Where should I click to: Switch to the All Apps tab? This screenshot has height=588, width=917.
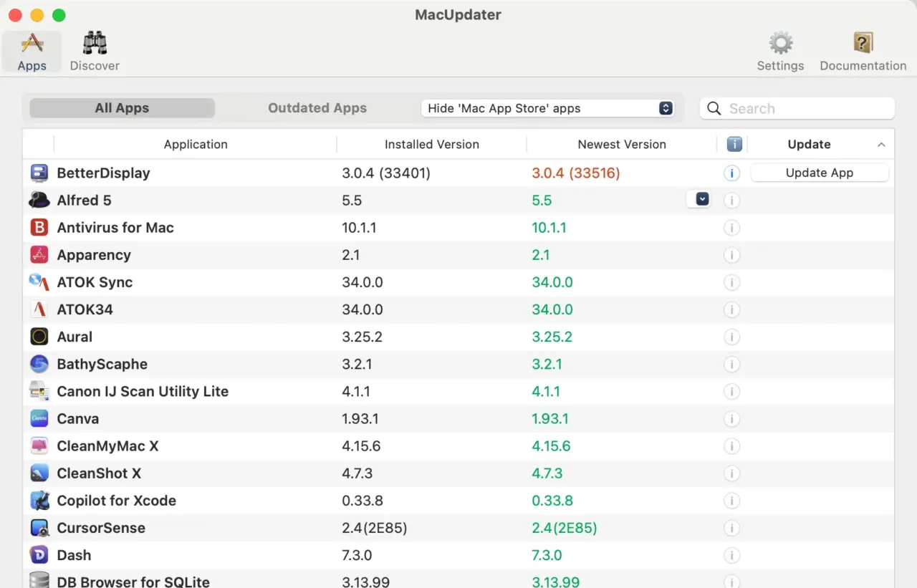122,108
